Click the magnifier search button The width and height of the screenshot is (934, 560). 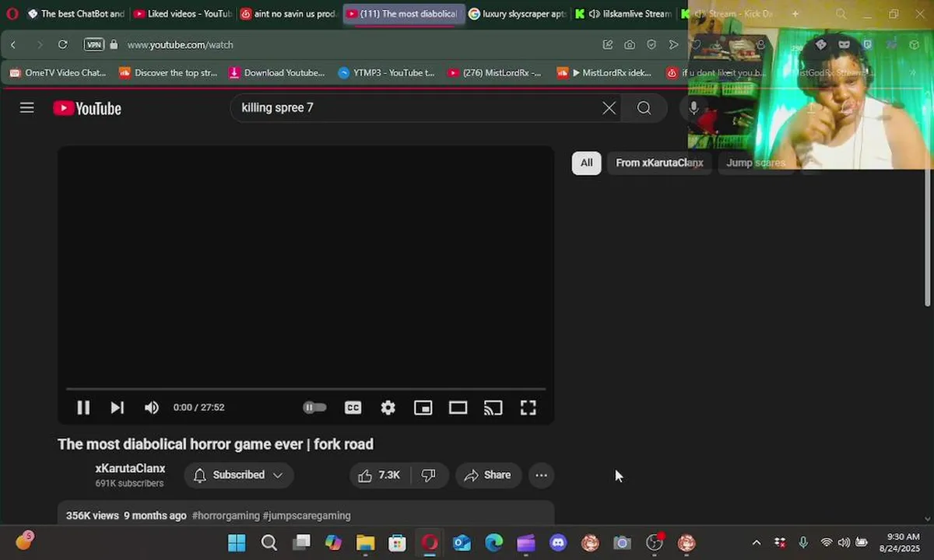point(644,108)
